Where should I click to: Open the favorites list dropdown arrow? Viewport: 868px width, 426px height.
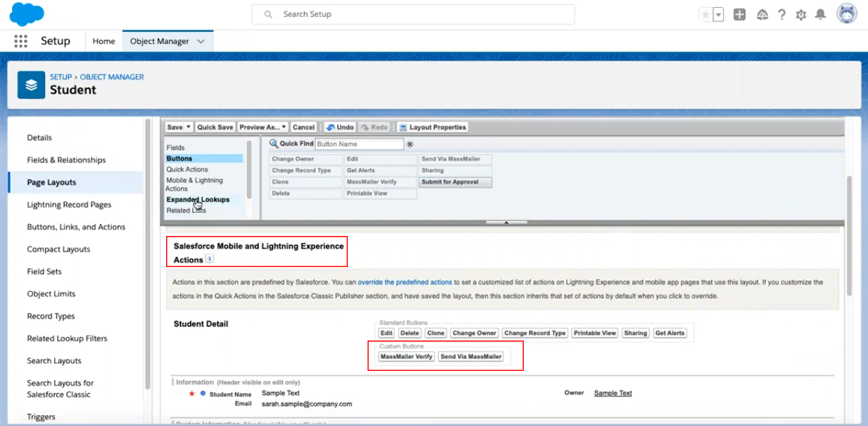718,14
